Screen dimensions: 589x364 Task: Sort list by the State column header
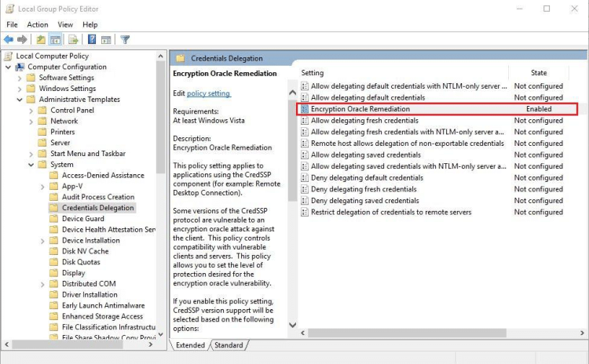click(538, 73)
